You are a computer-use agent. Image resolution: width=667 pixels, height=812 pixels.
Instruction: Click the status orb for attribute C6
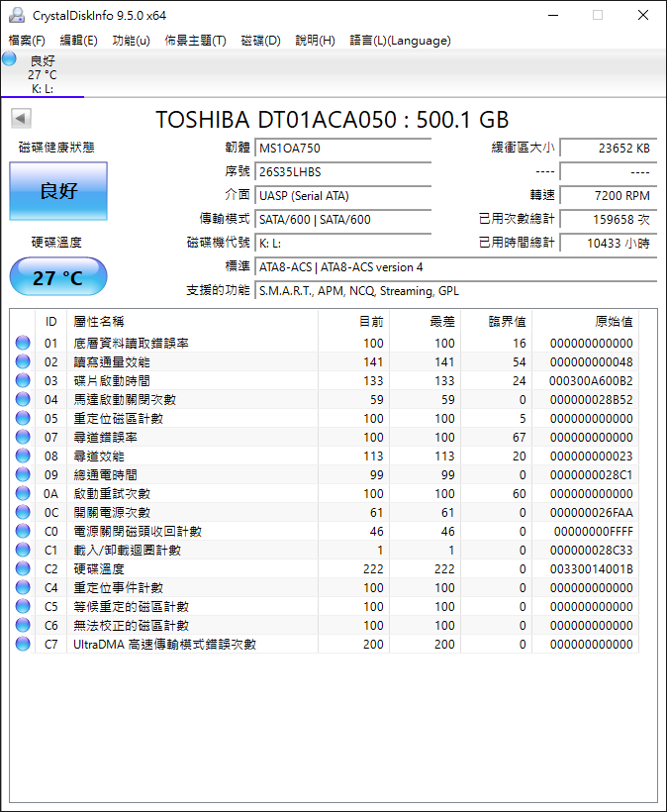(23, 625)
